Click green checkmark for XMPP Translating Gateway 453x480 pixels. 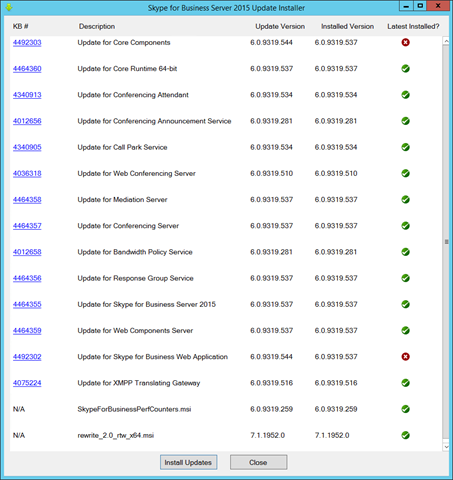click(x=405, y=383)
